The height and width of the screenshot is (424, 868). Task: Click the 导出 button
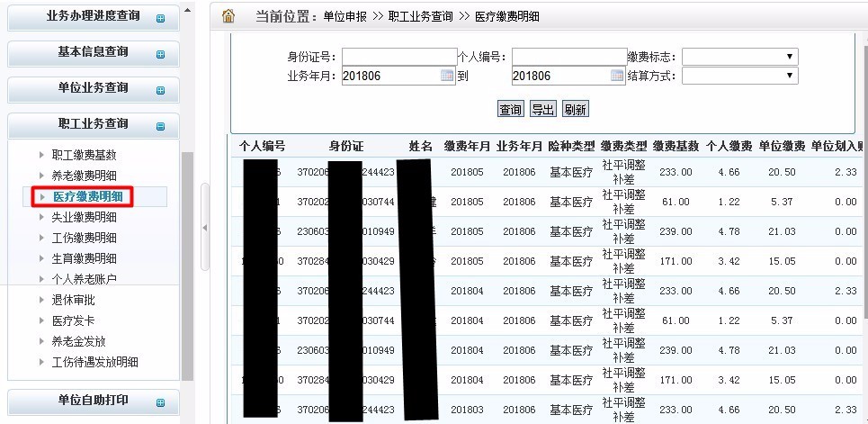click(x=542, y=109)
